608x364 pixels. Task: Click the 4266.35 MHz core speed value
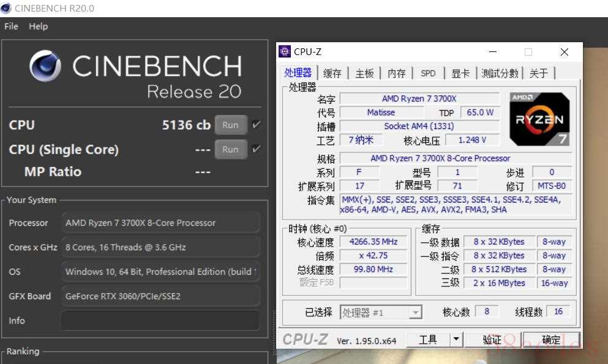tap(373, 242)
